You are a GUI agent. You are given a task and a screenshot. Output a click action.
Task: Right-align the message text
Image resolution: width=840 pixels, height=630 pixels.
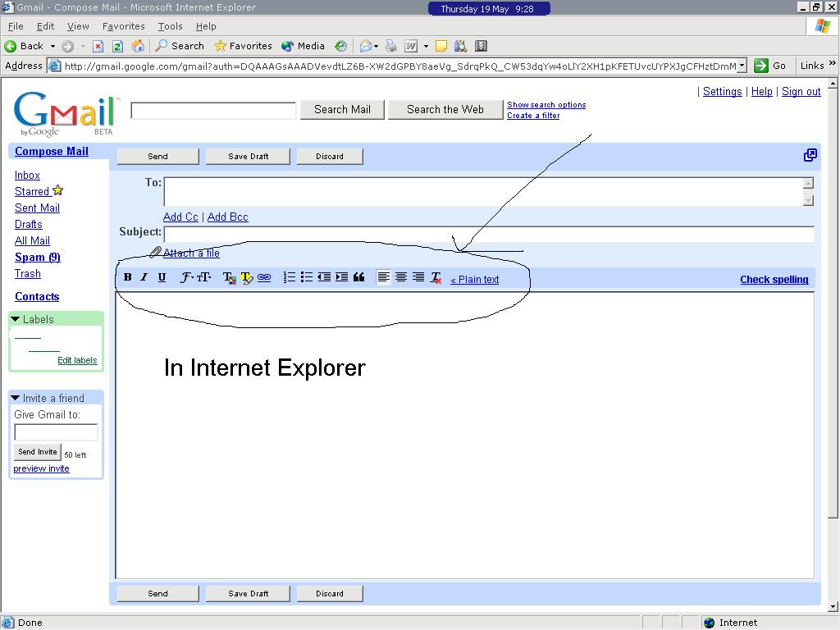point(418,277)
